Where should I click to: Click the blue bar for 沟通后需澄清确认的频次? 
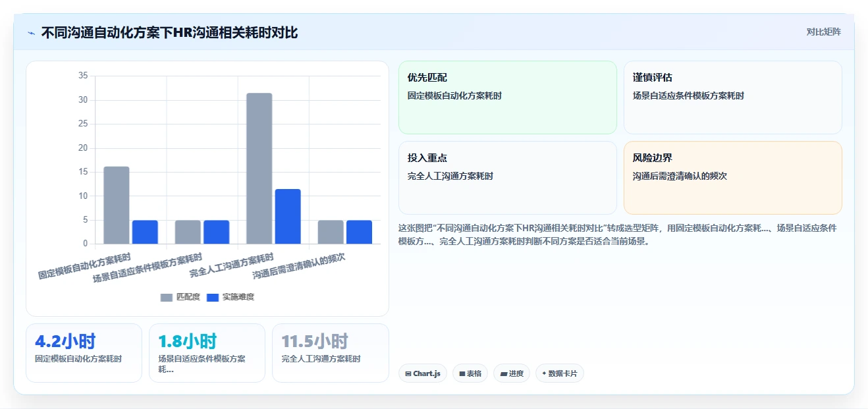click(359, 232)
